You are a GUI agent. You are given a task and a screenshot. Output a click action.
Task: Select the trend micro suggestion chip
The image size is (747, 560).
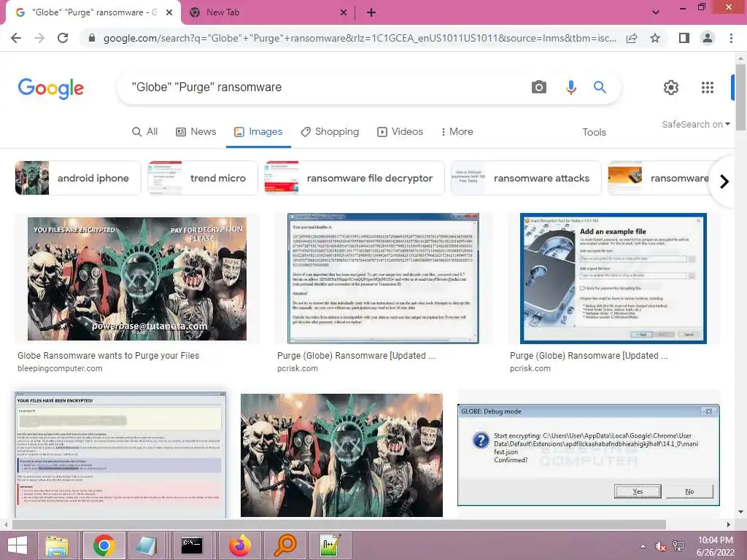[203, 178]
